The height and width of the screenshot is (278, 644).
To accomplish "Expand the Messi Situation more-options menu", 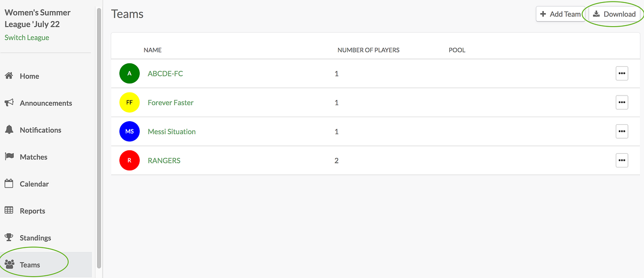I will (622, 132).
